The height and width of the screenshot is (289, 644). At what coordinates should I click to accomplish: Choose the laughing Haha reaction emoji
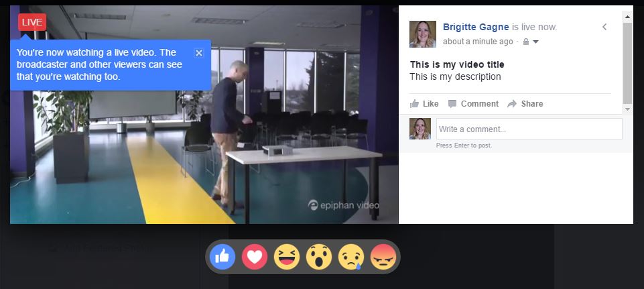click(x=287, y=257)
